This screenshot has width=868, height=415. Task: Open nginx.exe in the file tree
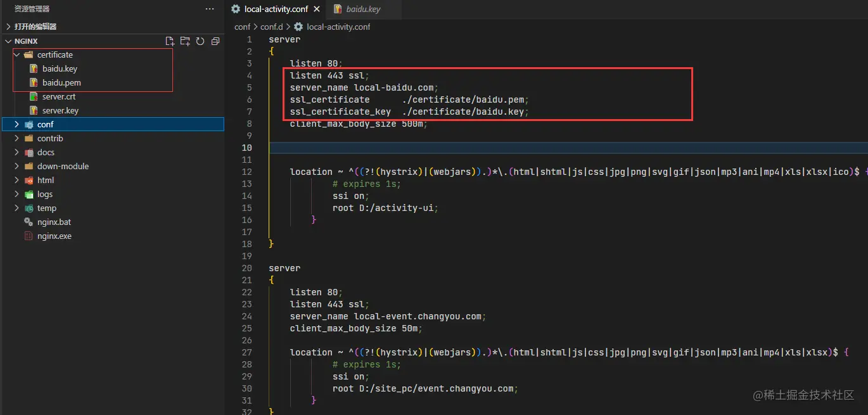click(x=54, y=236)
